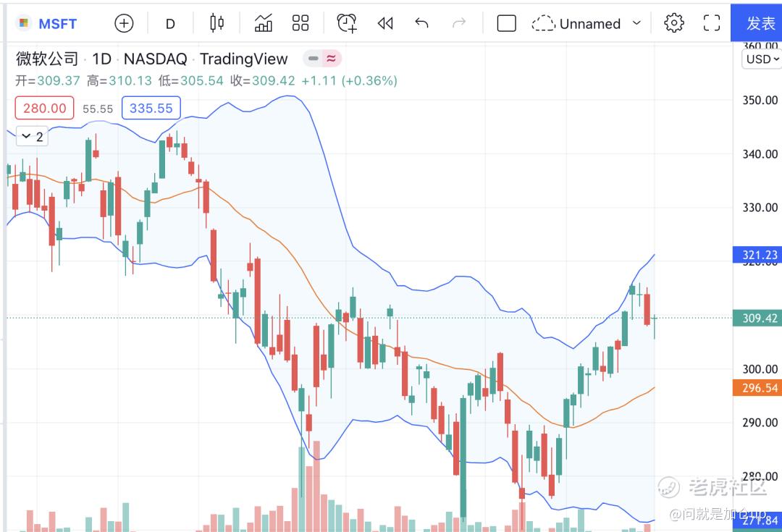Open the indicators menu icon
The image size is (782, 532).
(264, 23)
